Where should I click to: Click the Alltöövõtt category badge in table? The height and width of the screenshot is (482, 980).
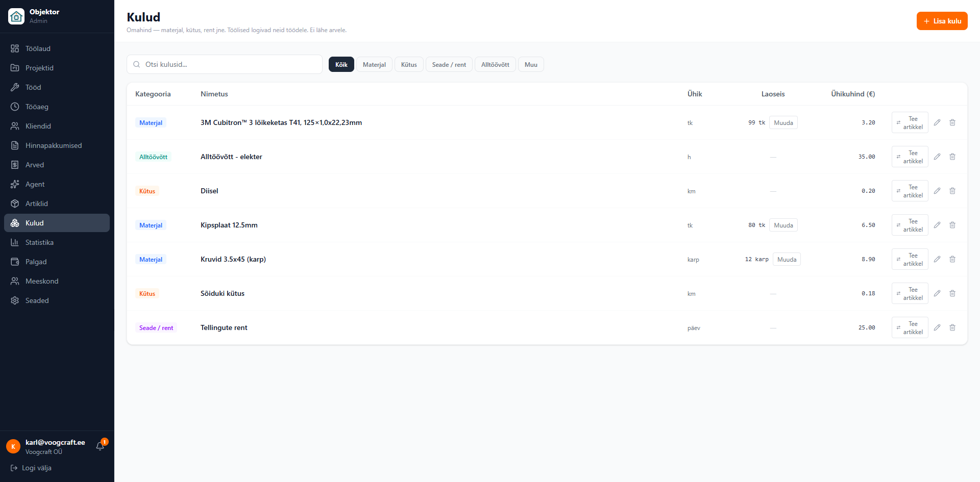tap(153, 157)
